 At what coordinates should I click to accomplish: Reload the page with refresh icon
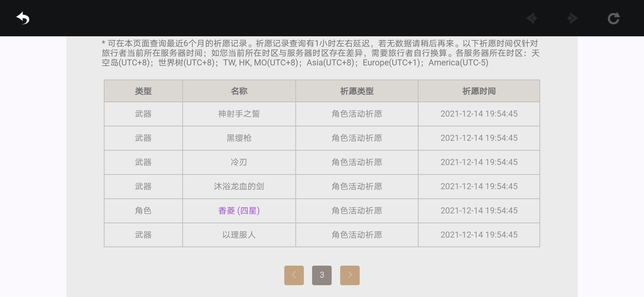click(613, 18)
